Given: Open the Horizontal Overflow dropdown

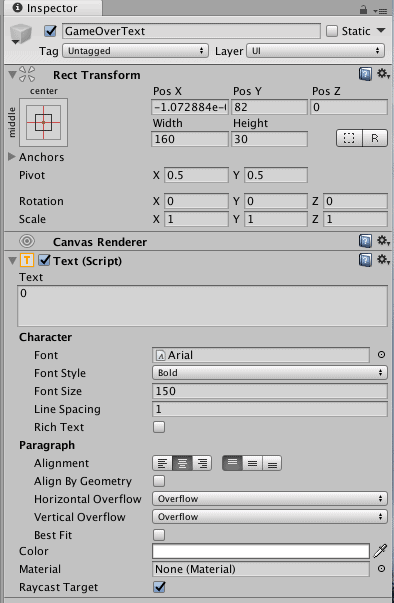Looking at the screenshot, I should (x=270, y=499).
